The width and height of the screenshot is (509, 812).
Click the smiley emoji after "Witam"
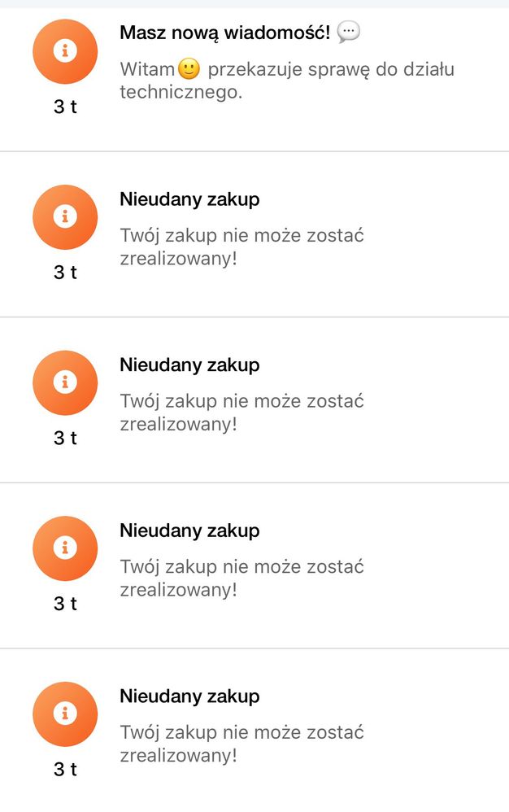pyautogui.click(x=189, y=69)
